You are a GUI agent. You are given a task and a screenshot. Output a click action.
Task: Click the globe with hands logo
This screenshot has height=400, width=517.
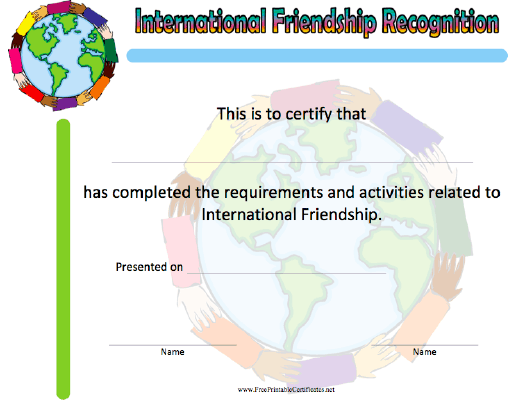click(63, 55)
